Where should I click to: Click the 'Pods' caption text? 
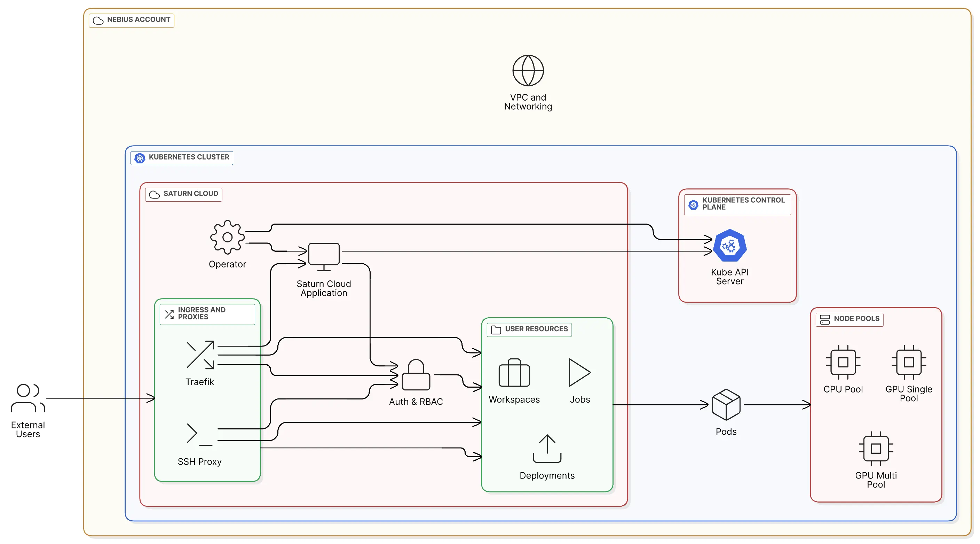coord(726,432)
